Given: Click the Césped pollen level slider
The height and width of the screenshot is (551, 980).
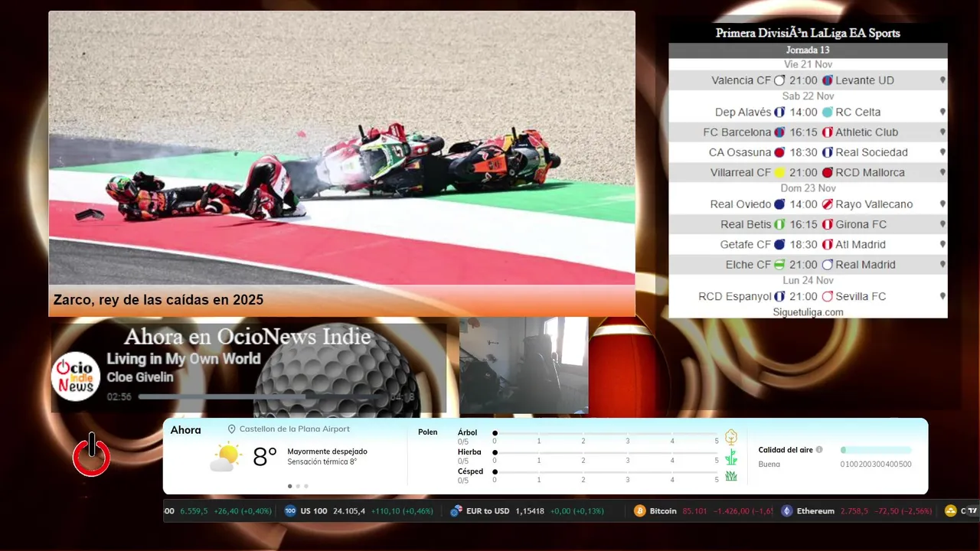Looking at the screenshot, I should [606, 472].
